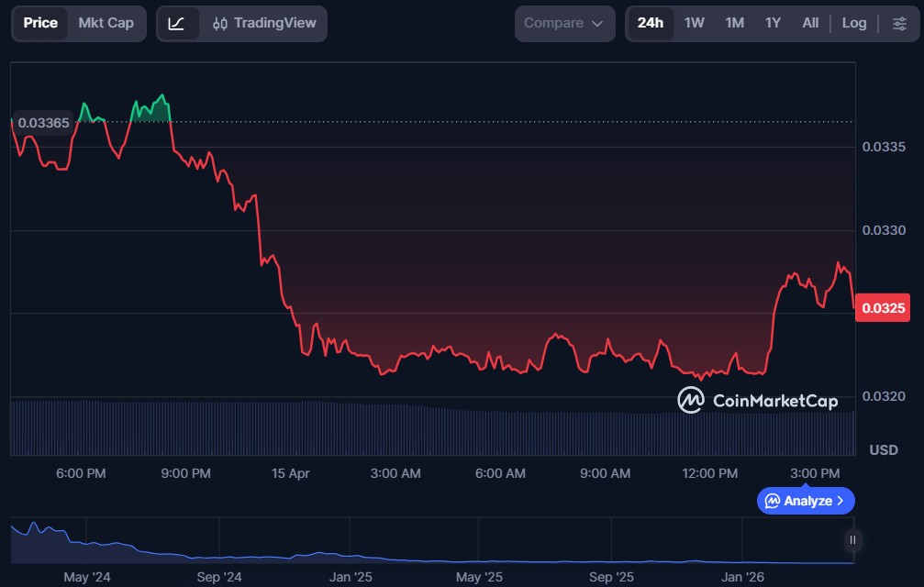This screenshot has height=587, width=924.
Task: Open the TradingView candlestick chart
Action: pos(264,23)
